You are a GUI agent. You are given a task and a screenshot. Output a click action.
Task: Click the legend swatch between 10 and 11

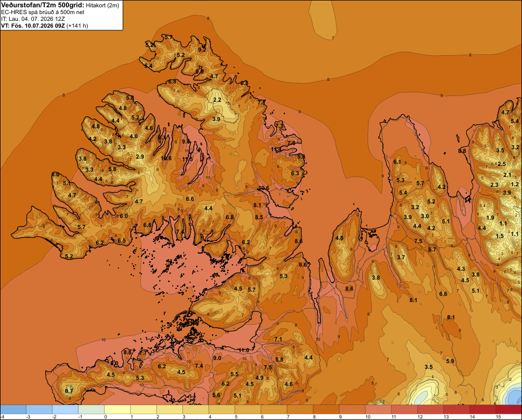coord(378,410)
